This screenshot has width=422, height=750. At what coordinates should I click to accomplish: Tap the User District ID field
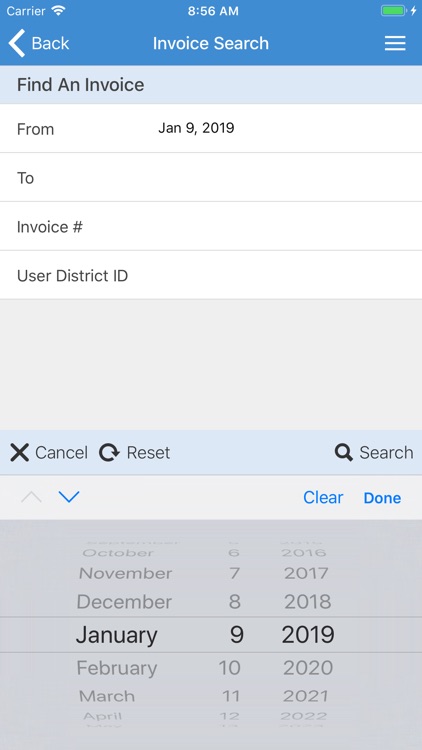point(211,276)
